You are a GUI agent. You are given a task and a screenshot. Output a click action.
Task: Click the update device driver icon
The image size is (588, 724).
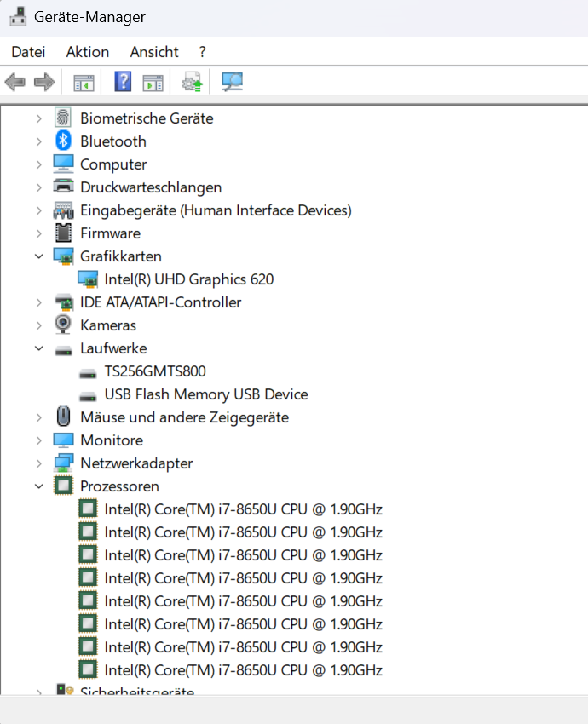(192, 82)
